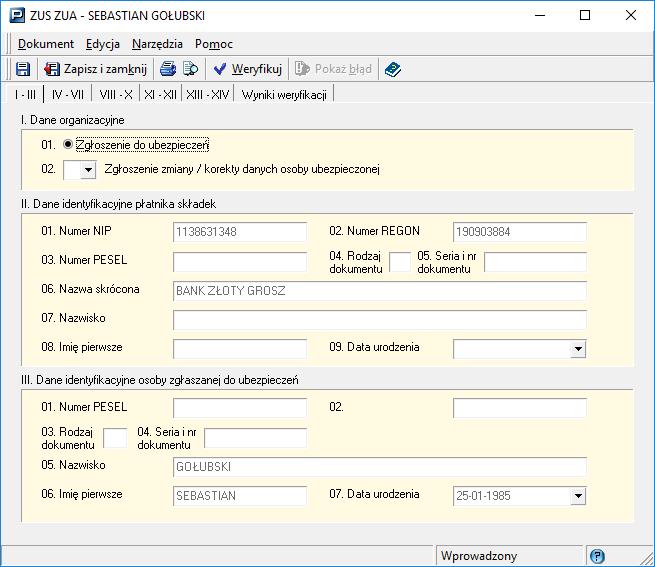Click Zapisz i zamknij button
Screen dimensions: 655x567
pos(95,69)
